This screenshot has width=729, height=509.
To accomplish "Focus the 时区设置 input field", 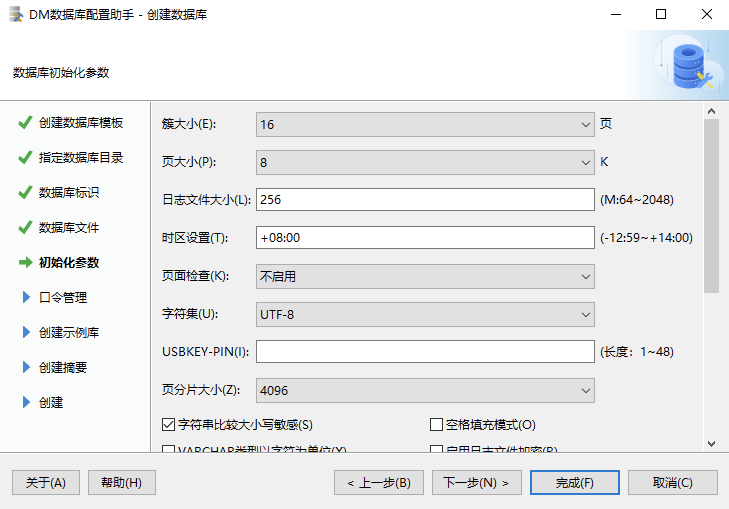I will point(425,238).
